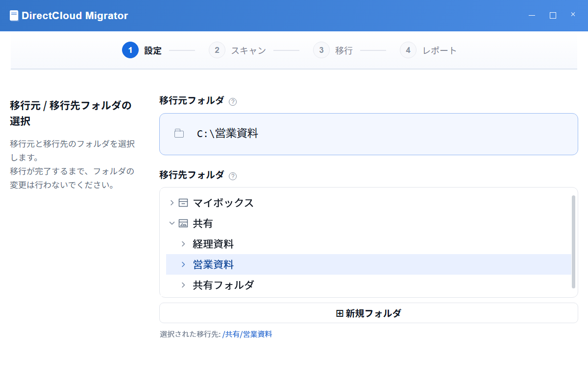The height and width of the screenshot is (378, 588).
Task: Expand the 共有フォルダ chevron
Action: click(183, 285)
